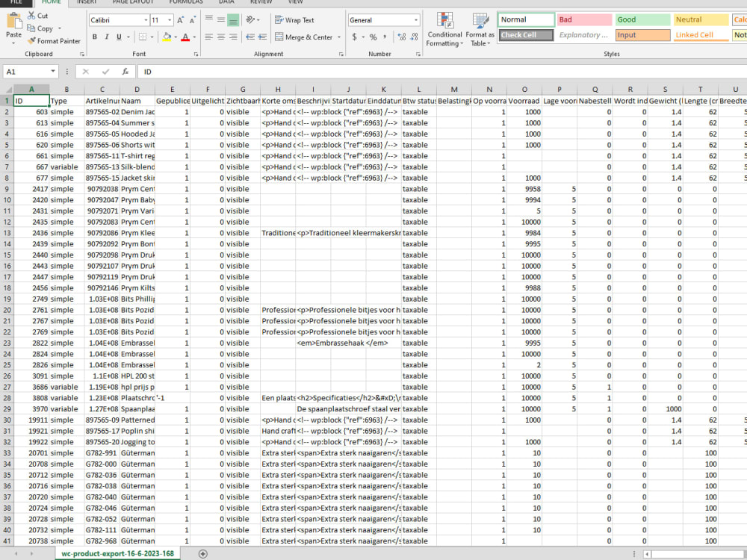Click the horizontal scrollbar left arrow
This screenshot has width=747, height=560.
(647, 554)
